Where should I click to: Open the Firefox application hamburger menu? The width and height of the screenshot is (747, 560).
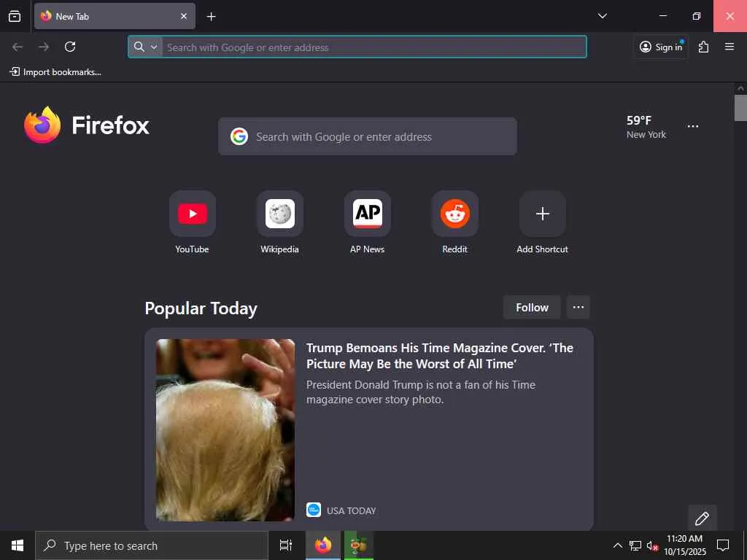tap(729, 47)
